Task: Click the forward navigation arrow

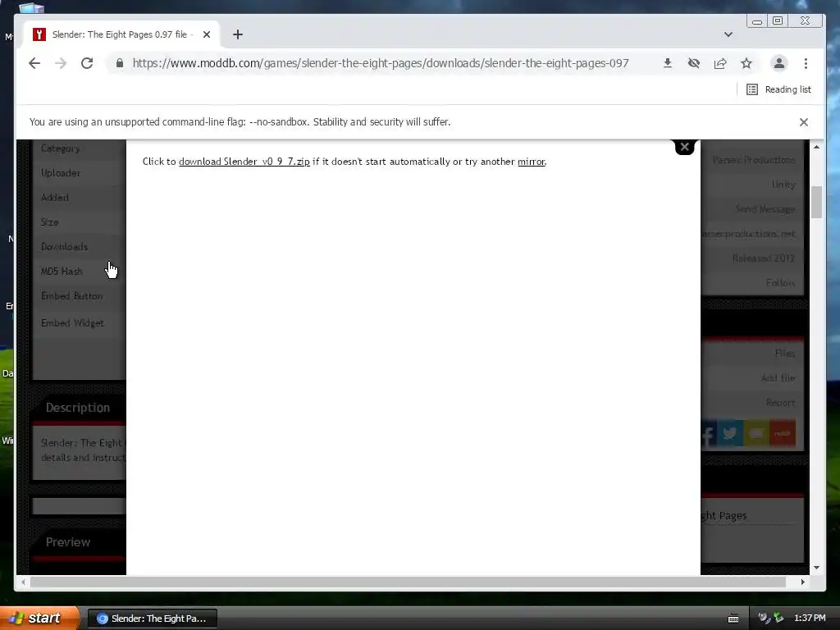Action: (x=61, y=63)
